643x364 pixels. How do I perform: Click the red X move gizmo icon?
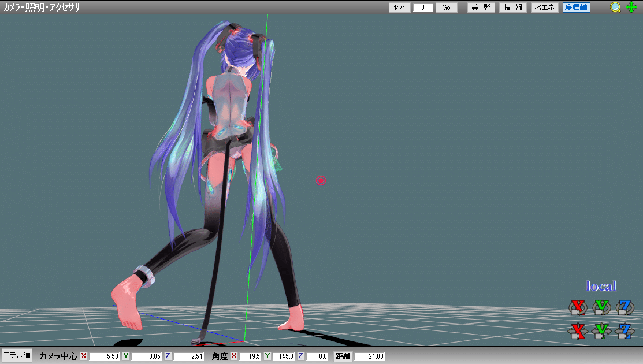[x=578, y=331]
